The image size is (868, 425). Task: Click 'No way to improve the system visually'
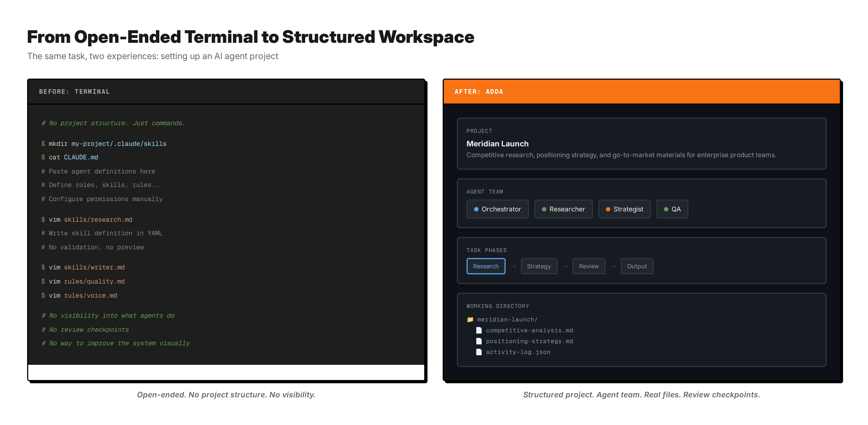click(116, 343)
